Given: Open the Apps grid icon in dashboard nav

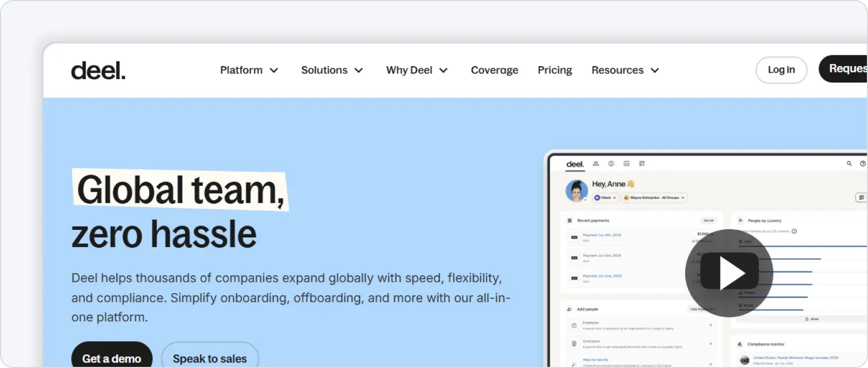Looking at the screenshot, I should (x=642, y=164).
